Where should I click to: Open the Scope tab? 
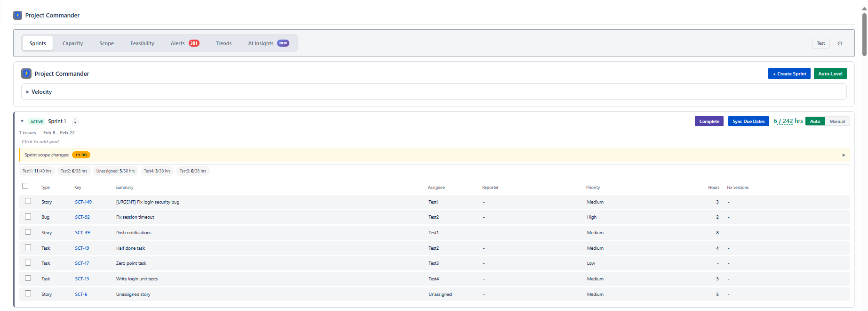tap(107, 43)
